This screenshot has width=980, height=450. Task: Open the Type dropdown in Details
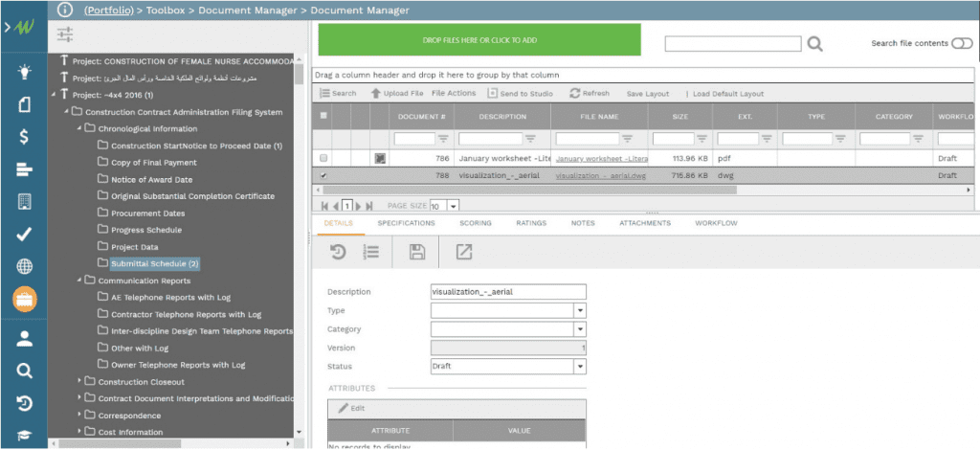point(580,310)
